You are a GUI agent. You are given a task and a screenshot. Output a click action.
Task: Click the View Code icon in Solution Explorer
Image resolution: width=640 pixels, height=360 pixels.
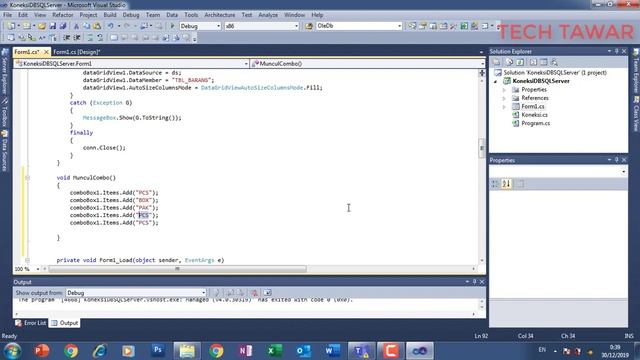pos(533,62)
